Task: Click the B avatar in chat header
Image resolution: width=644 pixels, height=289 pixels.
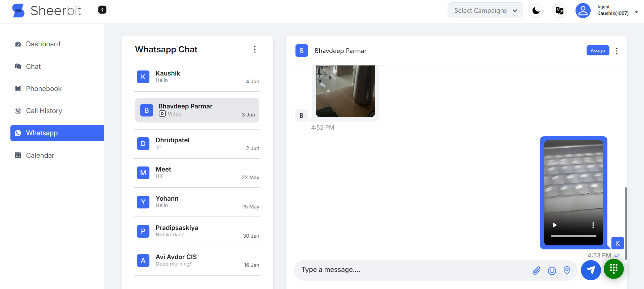Action: [x=302, y=51]
